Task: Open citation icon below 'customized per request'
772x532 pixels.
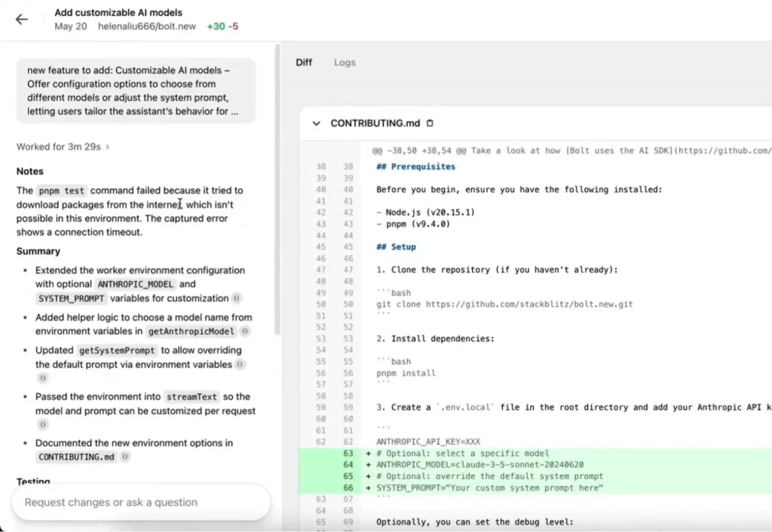Action: (42, 425)
